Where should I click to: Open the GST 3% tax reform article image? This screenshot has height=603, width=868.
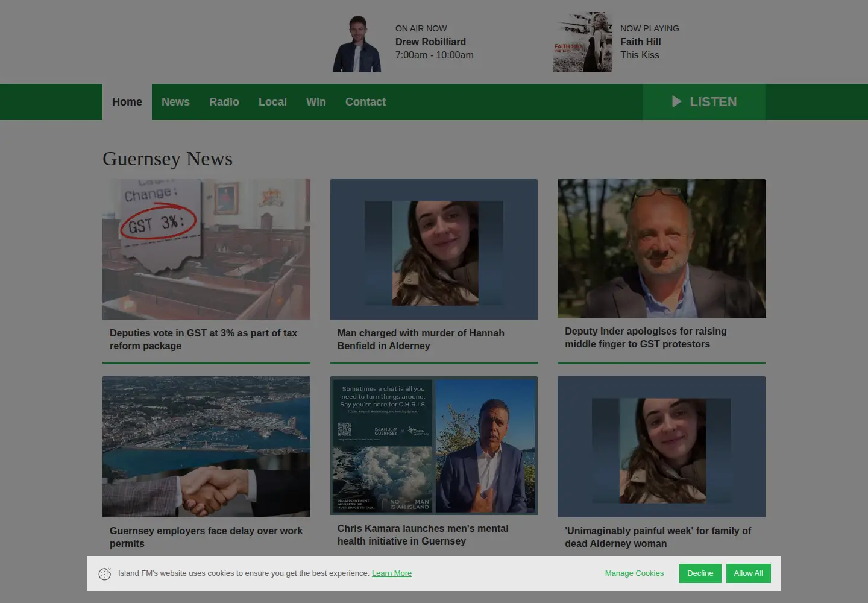pos(206,249)
